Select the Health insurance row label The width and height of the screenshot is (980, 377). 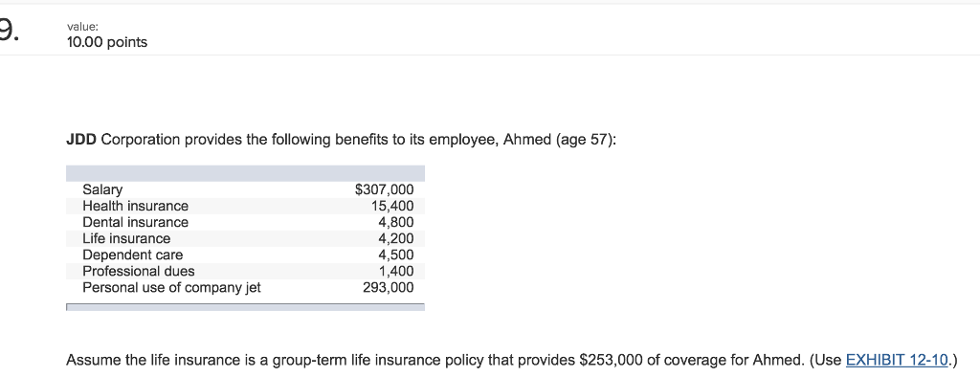pyautogui.click(x=135, y=207)
